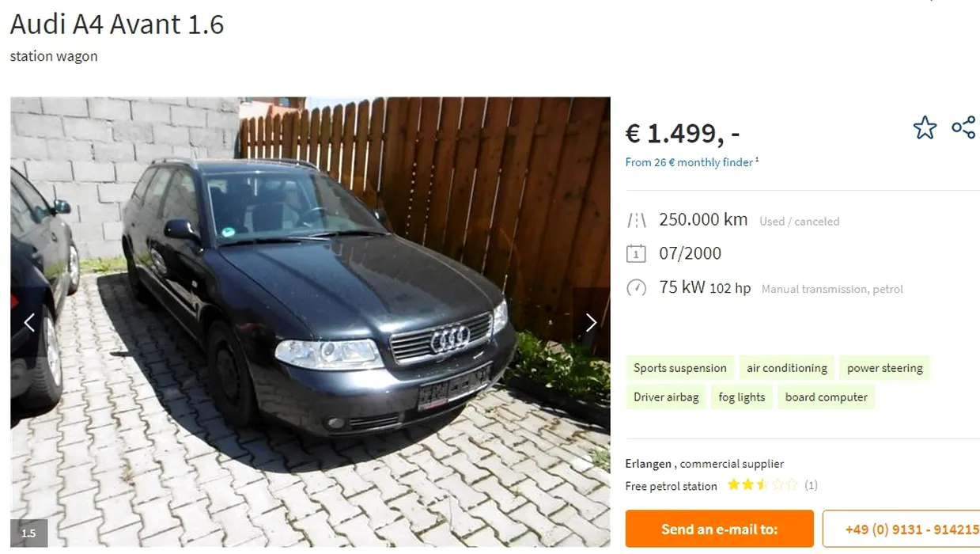Image resolution: width=980 pixels, height=554 pixels.
Task: Click the seller star rating
Action: (762, 484)
